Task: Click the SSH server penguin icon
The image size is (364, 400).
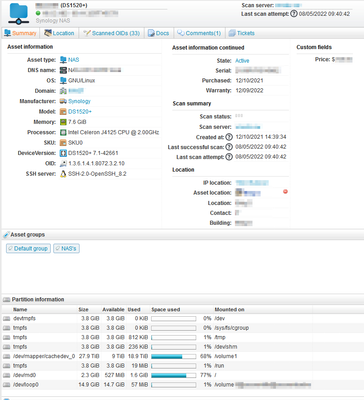Action: click(x=63, y=174)
